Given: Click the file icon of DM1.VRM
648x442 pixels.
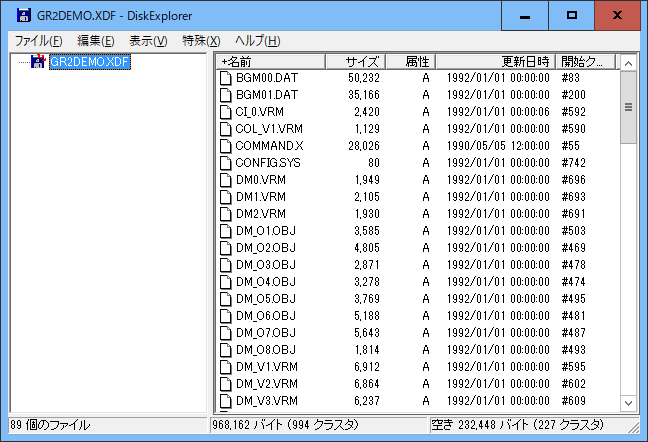Looking at the screenshot, I should (x=226, y=197).
